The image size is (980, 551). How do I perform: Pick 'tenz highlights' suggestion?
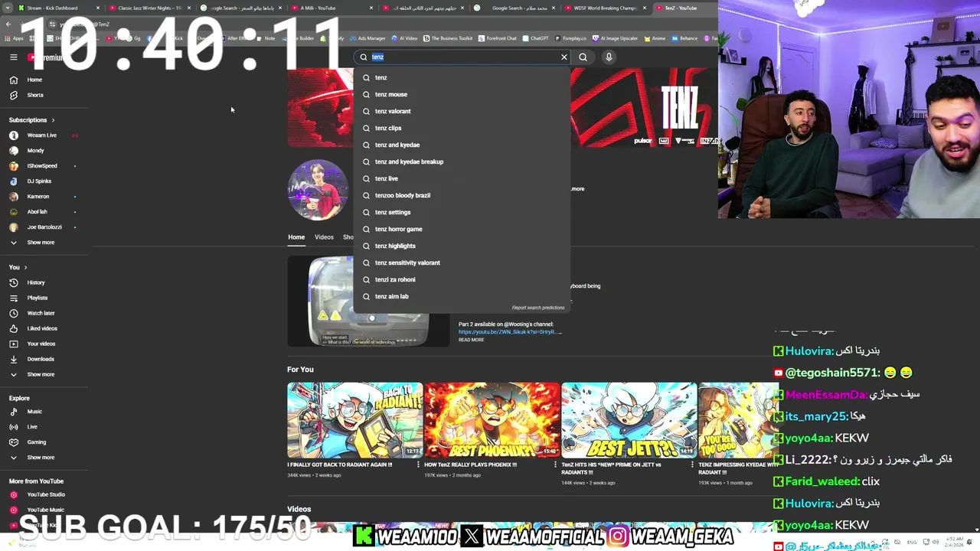(462, 246)
